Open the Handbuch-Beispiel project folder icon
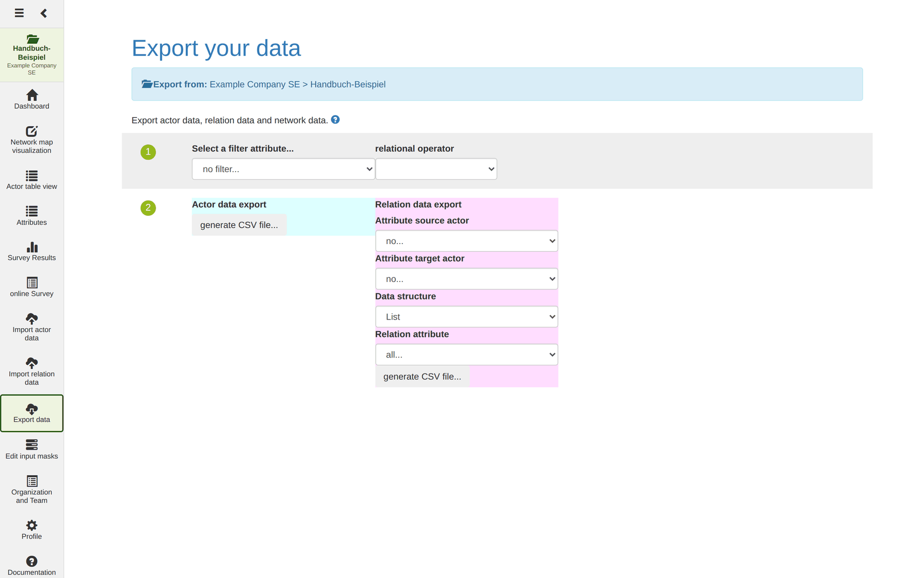The height and width of the screenshot is (578, 924). [x=32, y=39]
